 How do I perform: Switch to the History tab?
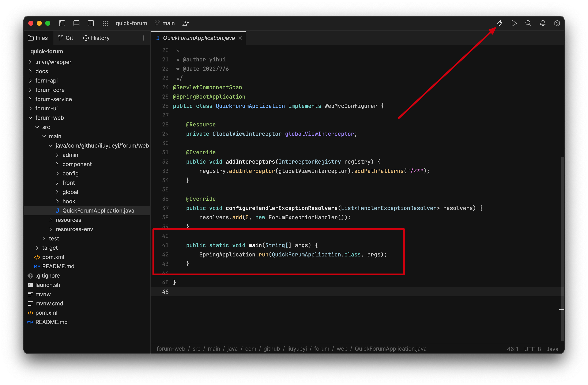(x=96, y=38)
